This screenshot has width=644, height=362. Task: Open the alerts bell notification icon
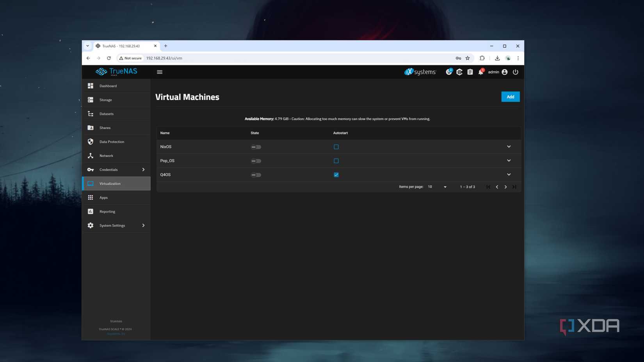tap(480, 72)
